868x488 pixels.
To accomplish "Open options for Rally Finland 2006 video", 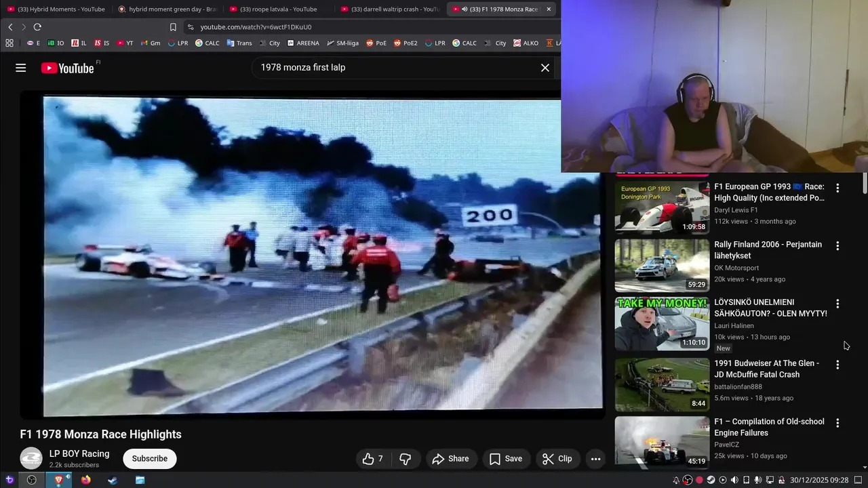I will coord(837,246).
